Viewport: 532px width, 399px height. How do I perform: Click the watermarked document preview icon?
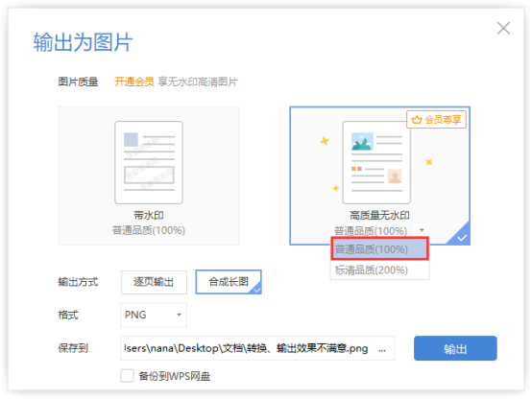coord(149,162)
